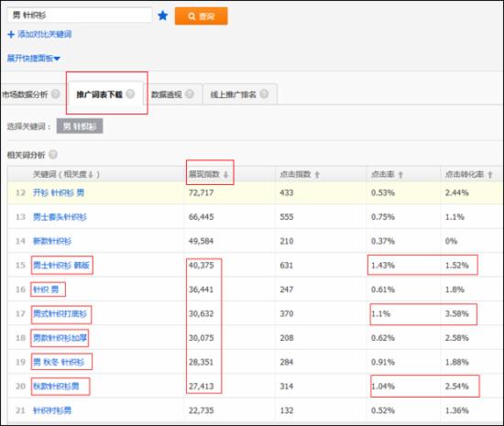The width and height of the screenshot is (504, 426).
Task: Click the 49,584 cell
Action: (201, 241)
